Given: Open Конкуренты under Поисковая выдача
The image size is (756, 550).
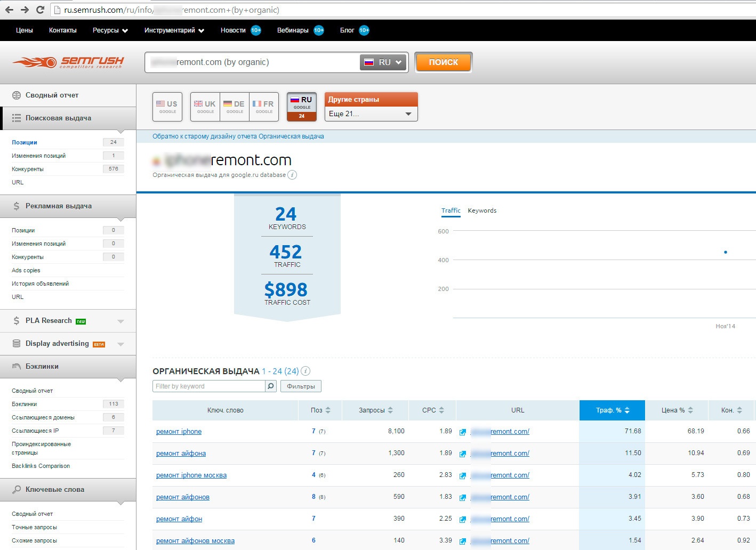Looking at the screenshot, I should [x=28, y=169].
